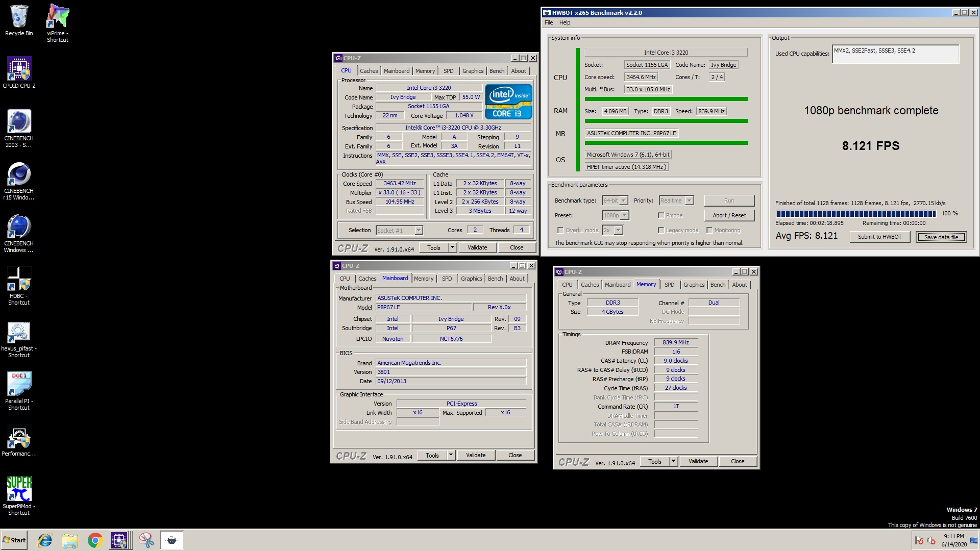Screen dimensions: 980x551
Task: Enable the Pmode checkbox
Action: pyautogui.click(x=661, y=215)
